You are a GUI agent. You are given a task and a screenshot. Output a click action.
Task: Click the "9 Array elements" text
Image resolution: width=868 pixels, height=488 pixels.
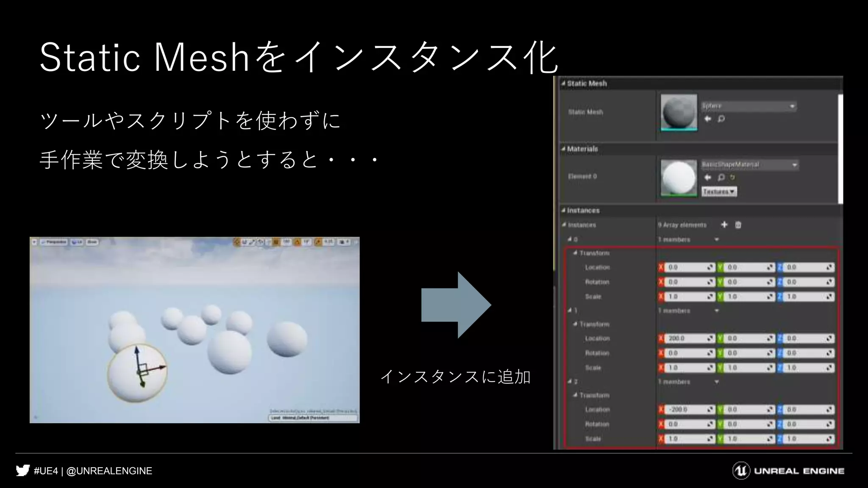pyautogui.click(x=682, y=225)
